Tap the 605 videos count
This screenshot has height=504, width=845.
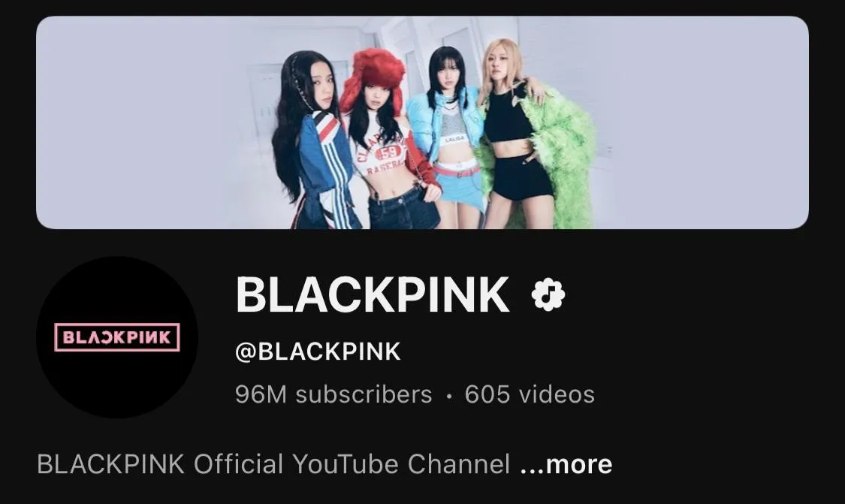[530, 394]
